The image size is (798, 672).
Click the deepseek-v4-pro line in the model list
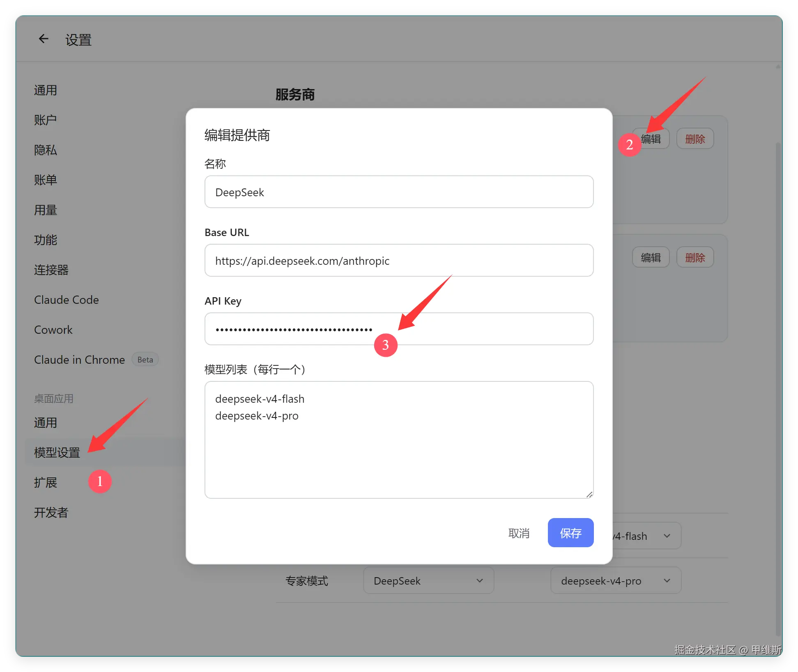pyautogui.click(x=257, y=416)
